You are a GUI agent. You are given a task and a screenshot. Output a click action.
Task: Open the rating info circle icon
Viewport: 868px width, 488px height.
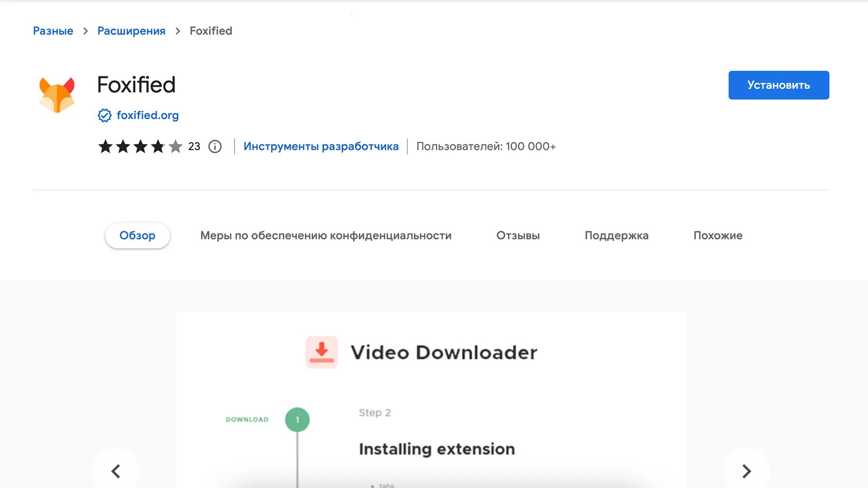[x=215, y=146]
